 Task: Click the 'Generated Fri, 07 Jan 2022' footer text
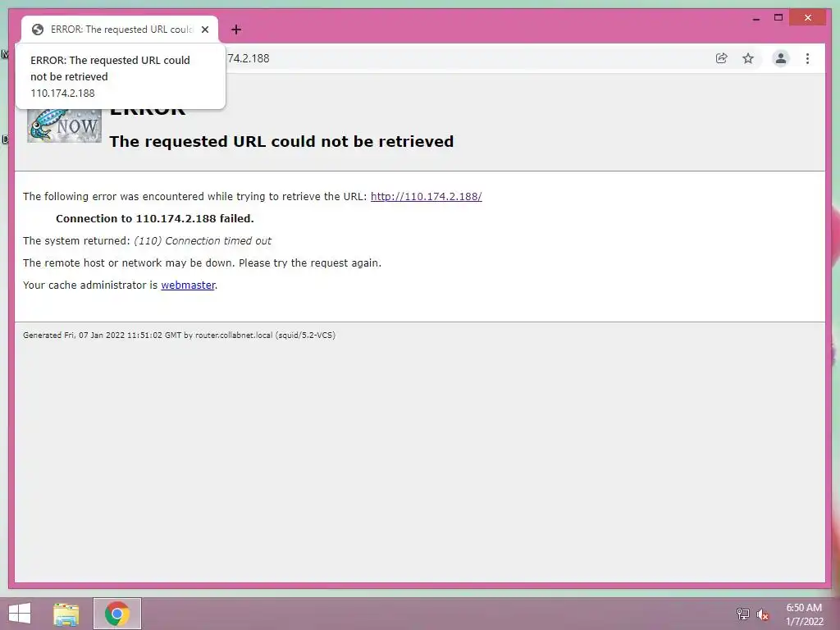click(179, 336)
